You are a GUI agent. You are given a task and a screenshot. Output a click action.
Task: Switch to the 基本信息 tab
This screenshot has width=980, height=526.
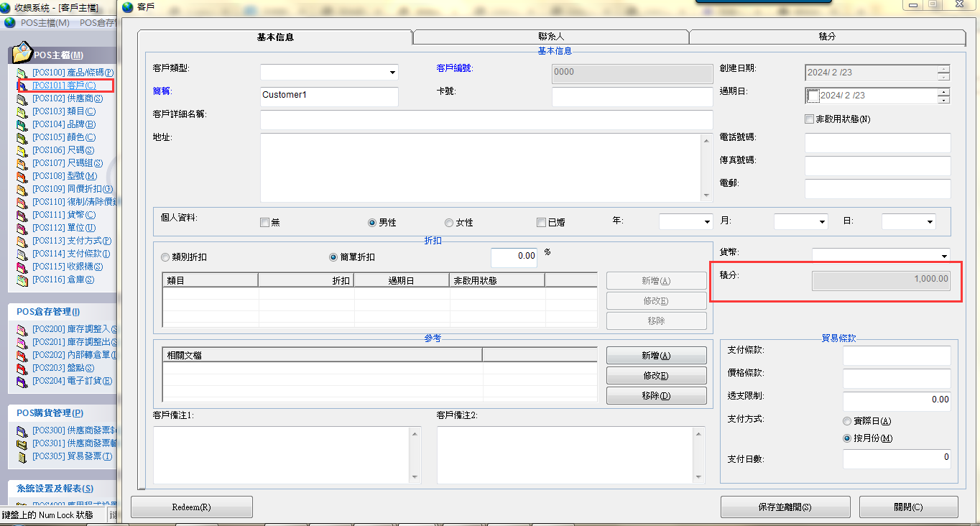click(x=275, y=37)
